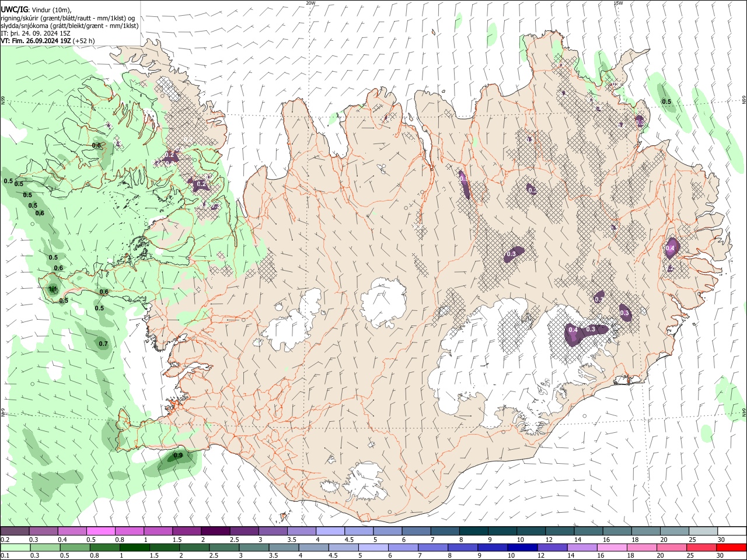The width and height of the screenshot is (747, 560).
Task: Click the darkest green 1–1.5 rain legend swatch
Action: coord(135,548)
